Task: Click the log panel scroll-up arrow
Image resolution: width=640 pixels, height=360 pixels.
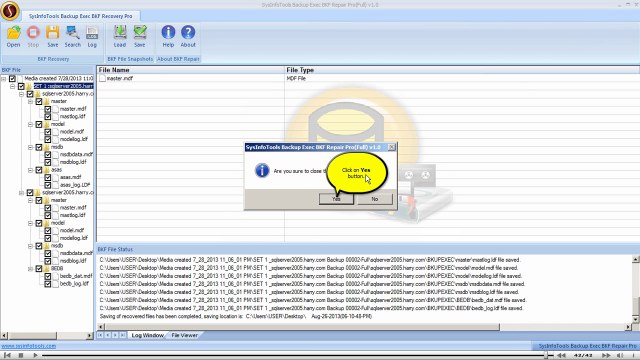Action: pyautogui.click(x=636, y=260)
